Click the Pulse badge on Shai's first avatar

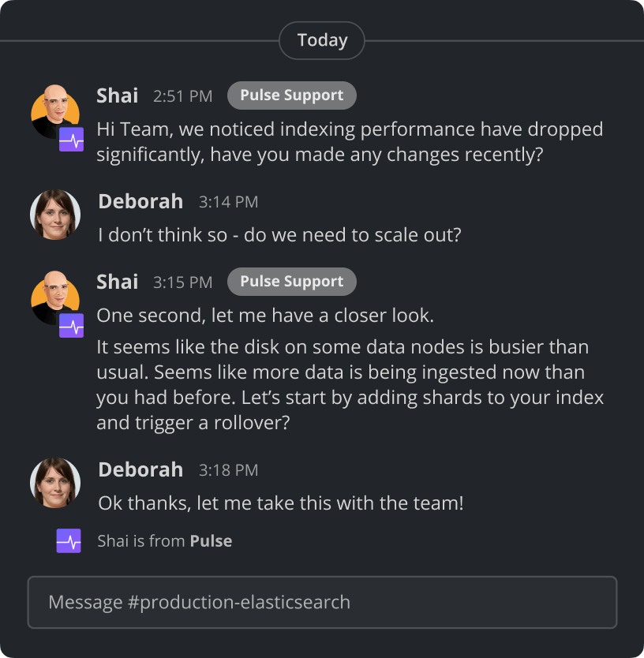[72, 140]
